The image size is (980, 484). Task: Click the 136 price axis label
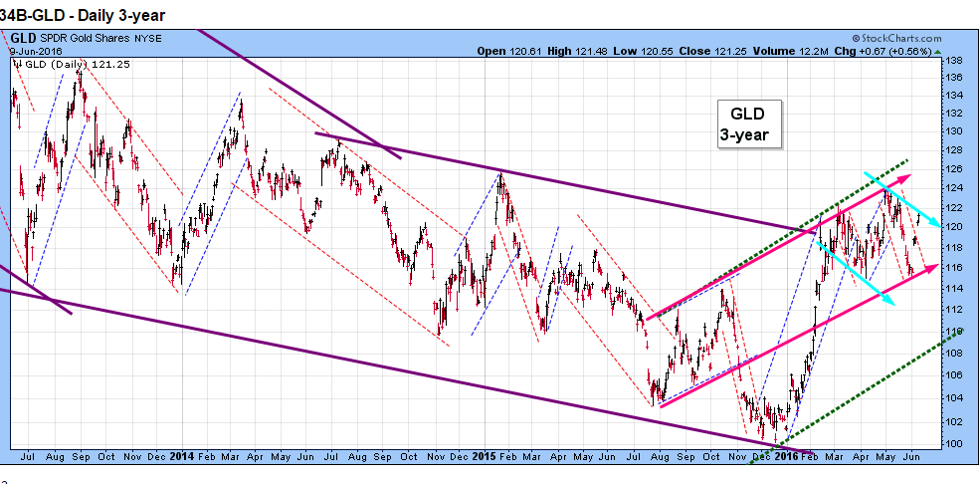pyautogui.click(x=953, y=78)
